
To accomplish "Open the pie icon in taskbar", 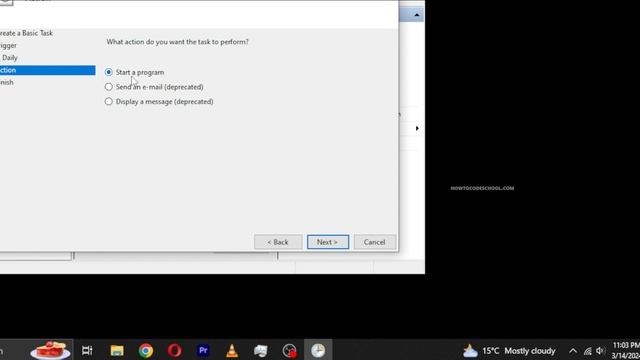I will [x=50, y=350].
